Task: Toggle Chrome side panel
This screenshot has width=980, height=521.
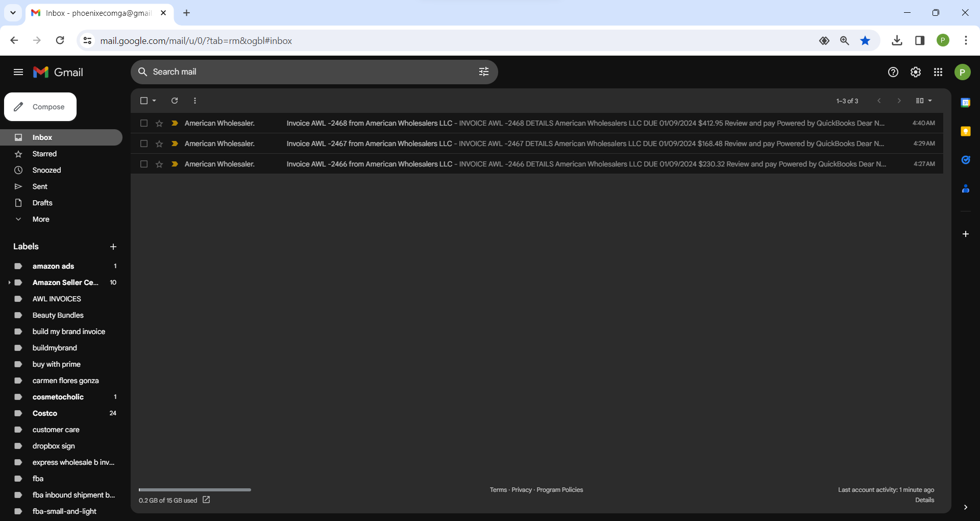Action: [x=920, y=41]
